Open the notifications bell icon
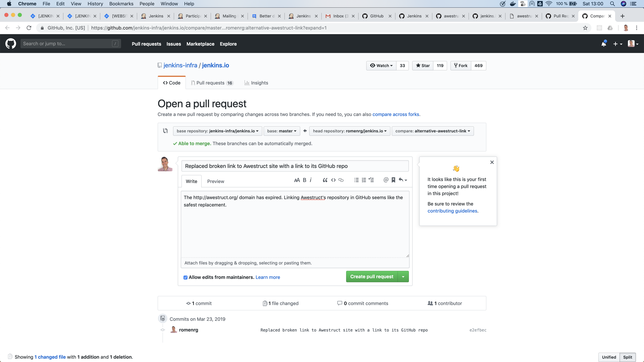Image resolution: width=644 pixels, height=362 pixels. [x=604, y=44]
